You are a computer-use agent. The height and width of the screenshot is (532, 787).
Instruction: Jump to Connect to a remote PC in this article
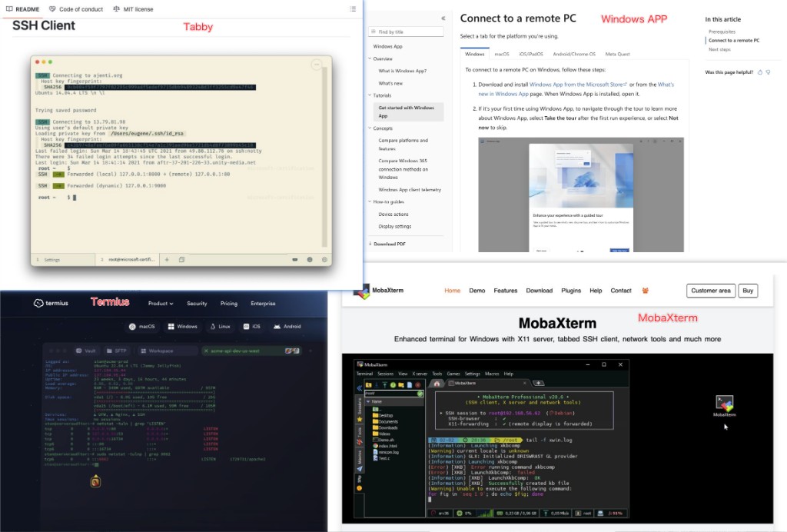(734, 40)
